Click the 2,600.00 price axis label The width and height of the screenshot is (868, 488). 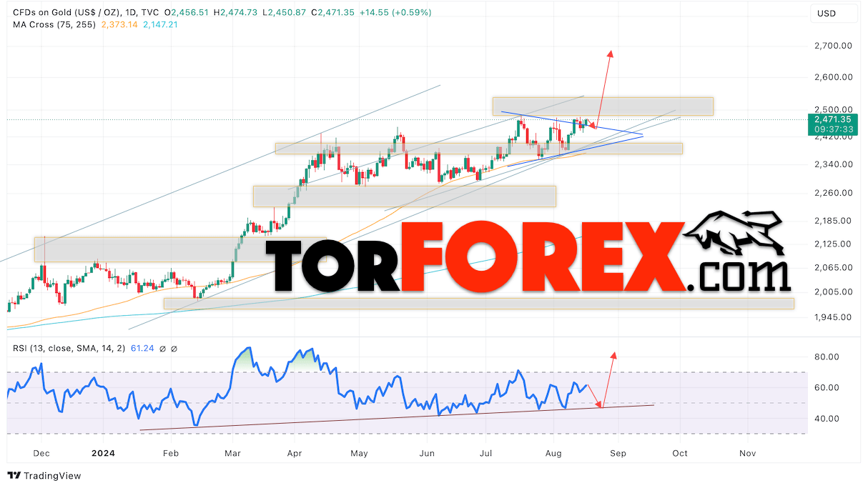tap(834, 77)
